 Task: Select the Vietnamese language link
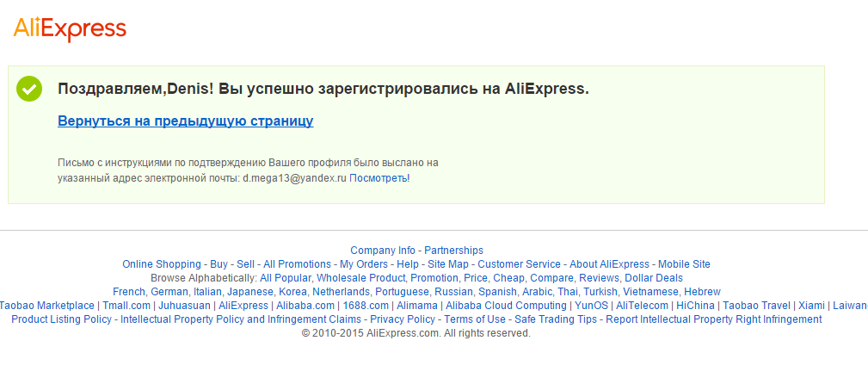pyautogui.click(x=650, y=292)
